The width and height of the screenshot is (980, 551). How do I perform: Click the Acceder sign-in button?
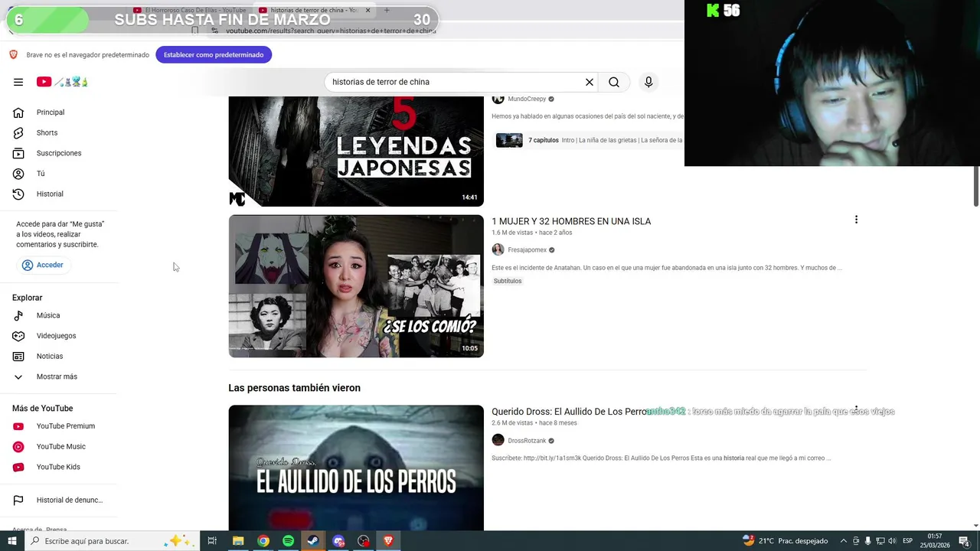click(43, 265)
